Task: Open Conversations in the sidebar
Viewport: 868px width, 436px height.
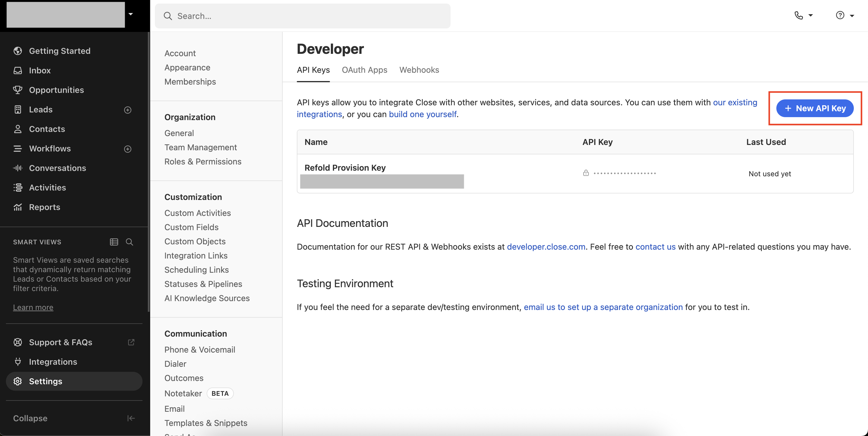Action: coord(58,168)
